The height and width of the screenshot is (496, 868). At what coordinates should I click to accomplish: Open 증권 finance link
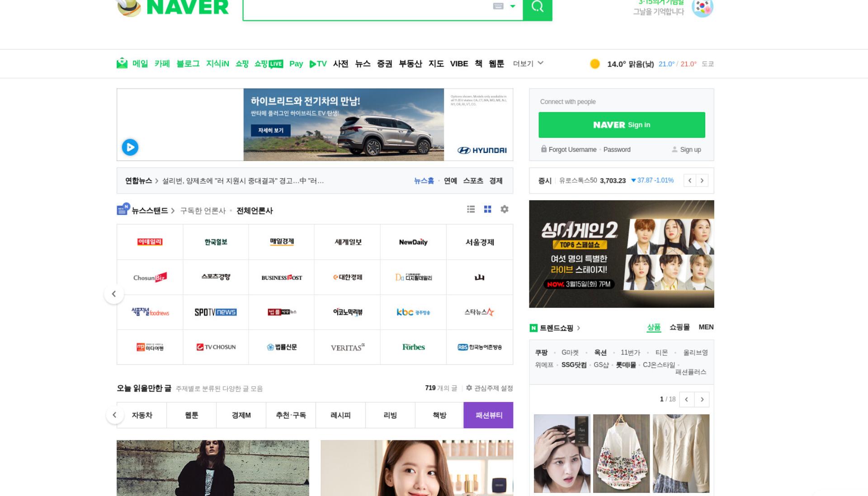point(385,64)
